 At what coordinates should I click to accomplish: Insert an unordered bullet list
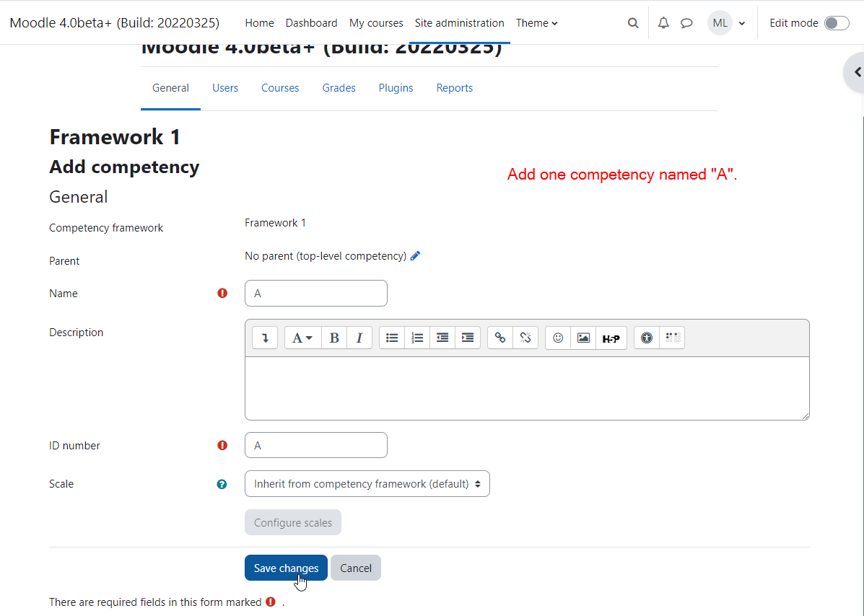392,338
